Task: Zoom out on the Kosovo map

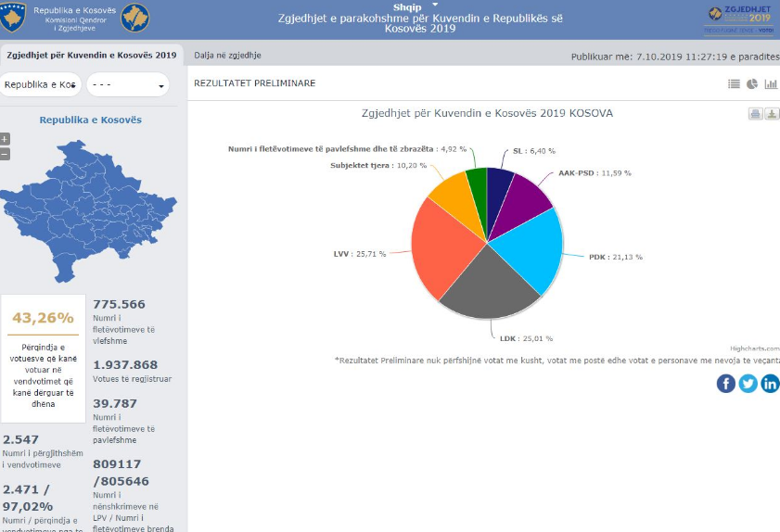Action: pyautogui.click(x=5, y=153)
